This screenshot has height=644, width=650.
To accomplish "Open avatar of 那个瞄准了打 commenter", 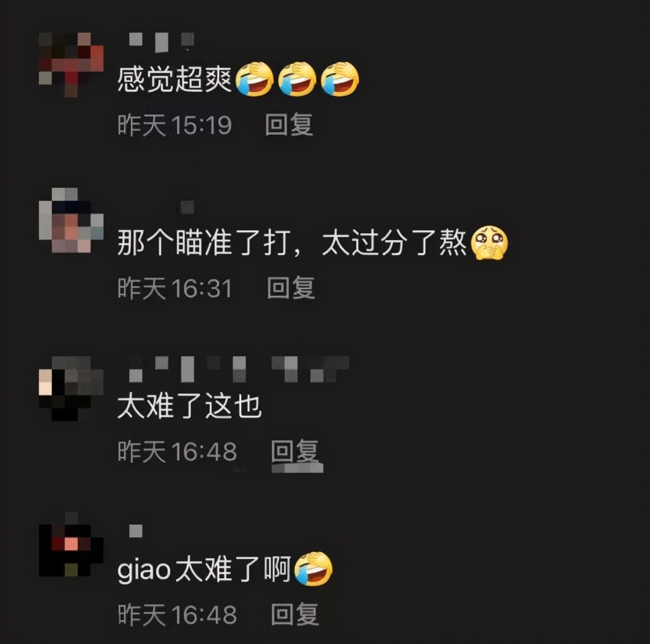I will click(x=71, y=220).
